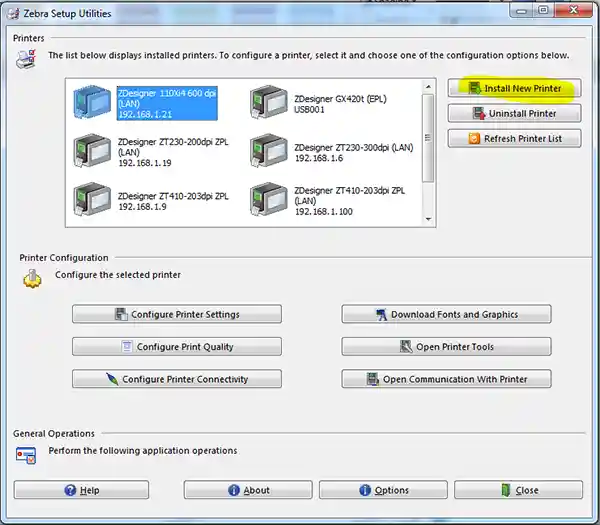The image size is (600, 525).
Task: Click the Close button at bottom
Action: click(518, 490)
